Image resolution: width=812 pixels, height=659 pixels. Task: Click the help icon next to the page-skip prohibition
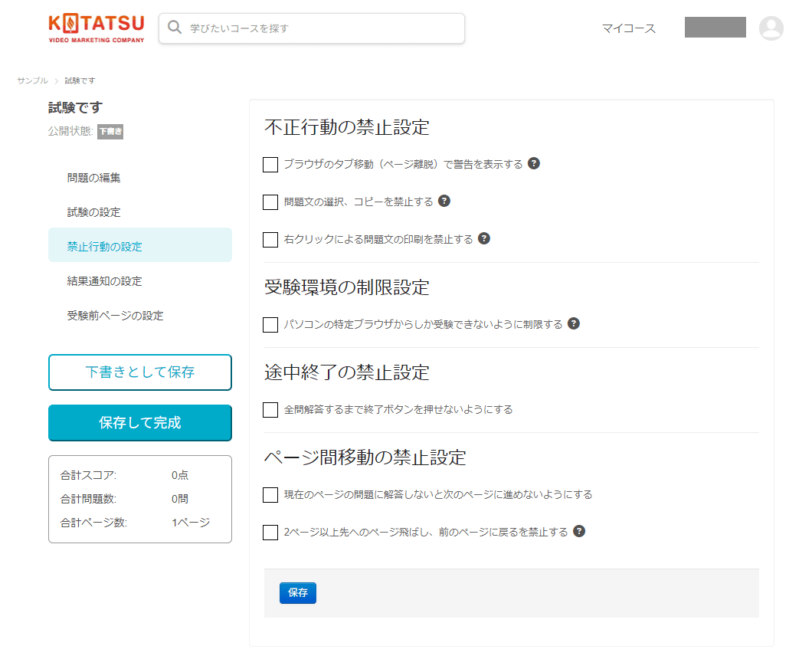pos(580,530)
